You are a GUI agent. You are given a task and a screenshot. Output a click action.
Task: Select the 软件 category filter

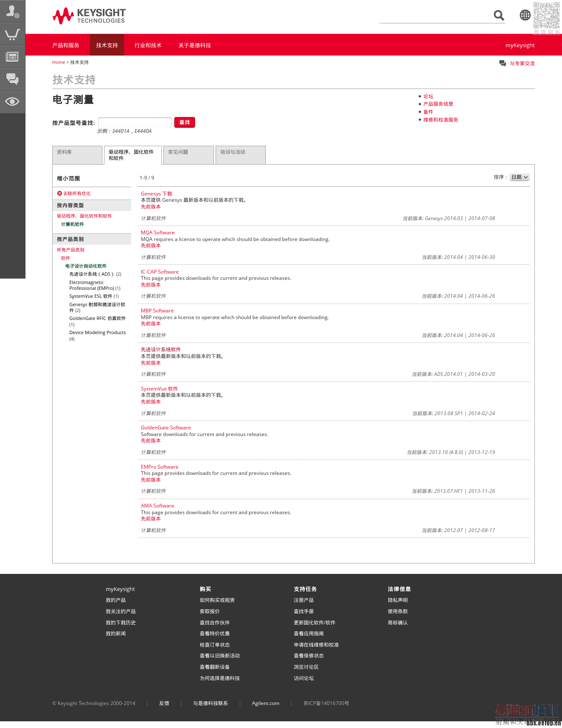pyautogui.click(x=66, y=258)
